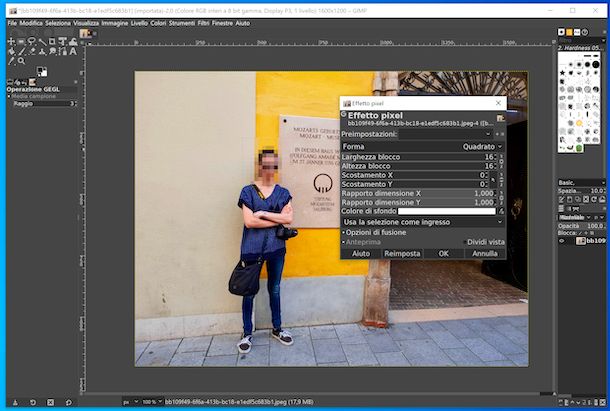Viewport: 610px width, 411px height.
Task: Click the white Colore di sfondo swatch
Action: click(x=447, y=211)
